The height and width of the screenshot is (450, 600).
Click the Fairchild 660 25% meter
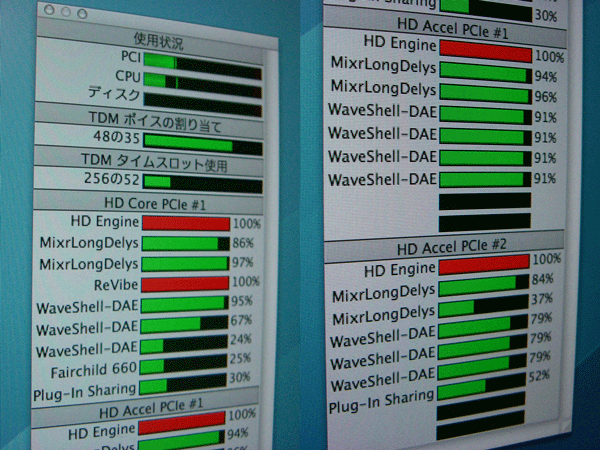(184, 365)
